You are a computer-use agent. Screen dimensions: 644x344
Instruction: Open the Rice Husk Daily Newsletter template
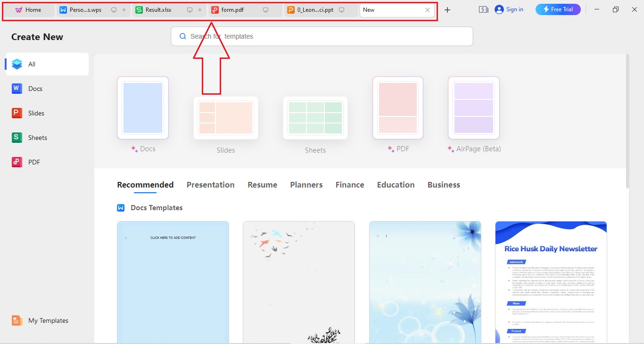551,282
